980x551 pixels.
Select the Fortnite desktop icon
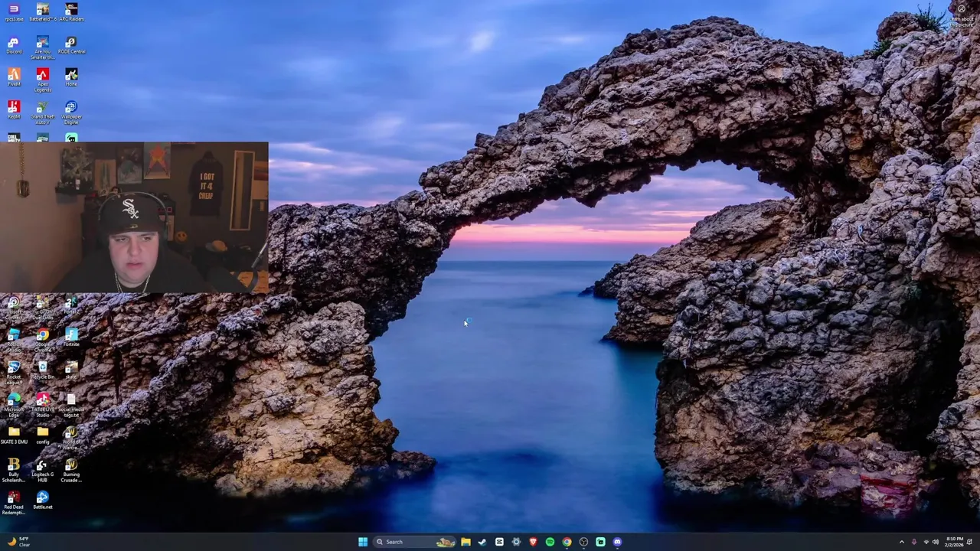(x=71, y=337)
